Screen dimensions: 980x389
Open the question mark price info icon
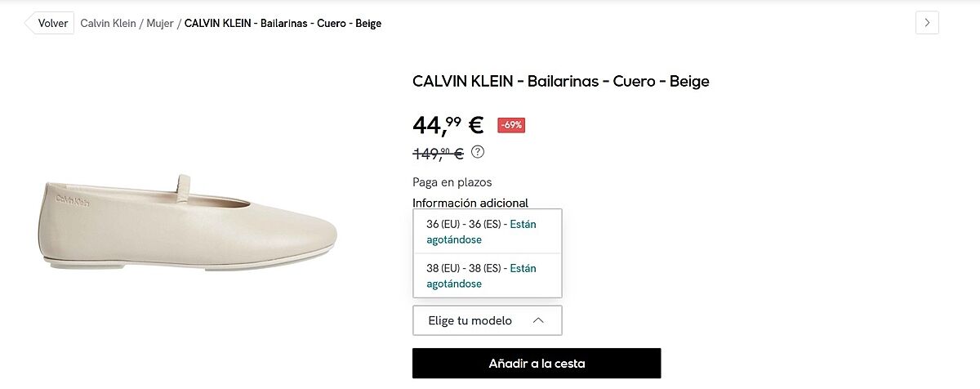click(x=478, y=151)
